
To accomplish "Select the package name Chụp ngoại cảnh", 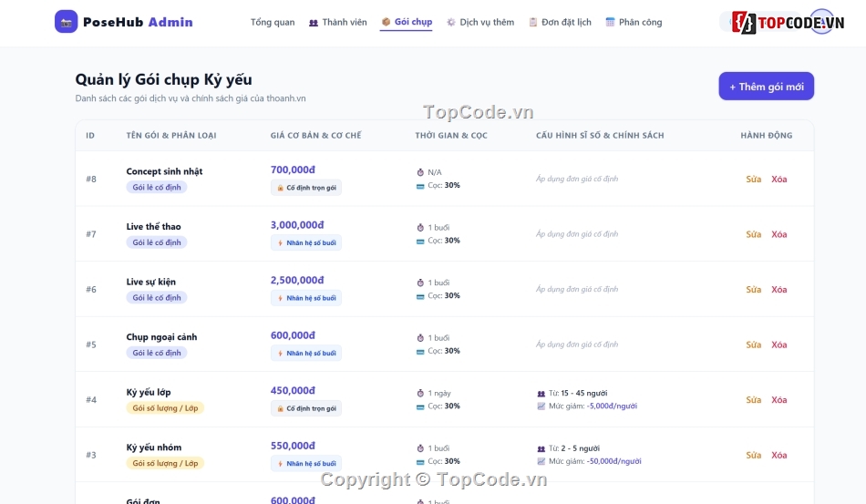I will [161, 336].
